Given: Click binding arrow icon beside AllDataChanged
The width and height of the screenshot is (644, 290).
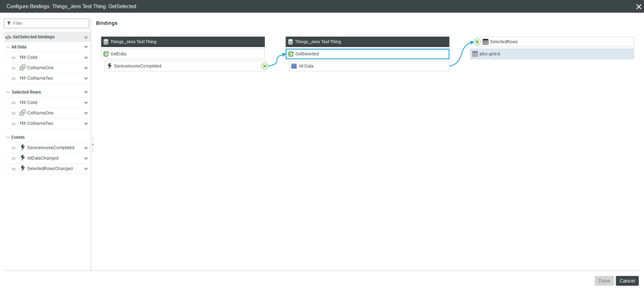Looking at the screenshot, I should pyautogui.click(x=13, y=159).
